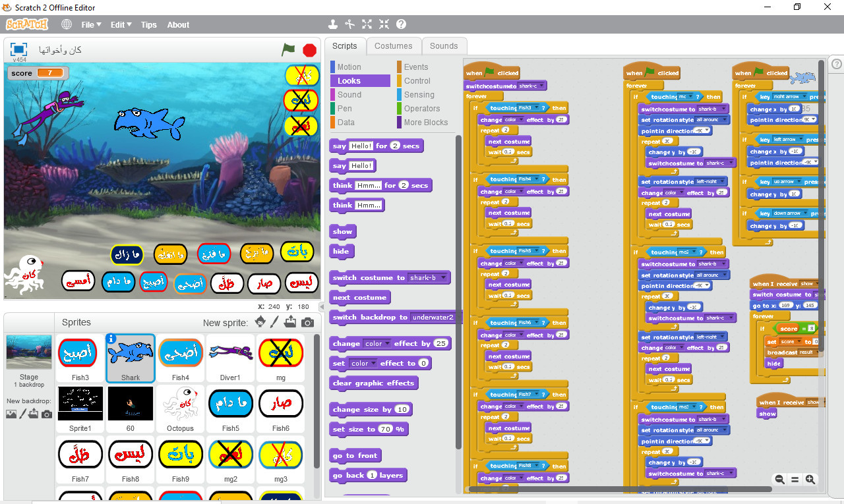Switch to the Costumes tab

(x=394, y=46)
